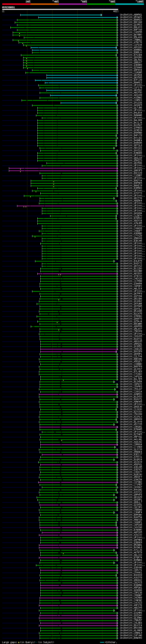Open hit UniRef100_Q9XGM0
The image size is (146, 644).
tap(131, 58)
